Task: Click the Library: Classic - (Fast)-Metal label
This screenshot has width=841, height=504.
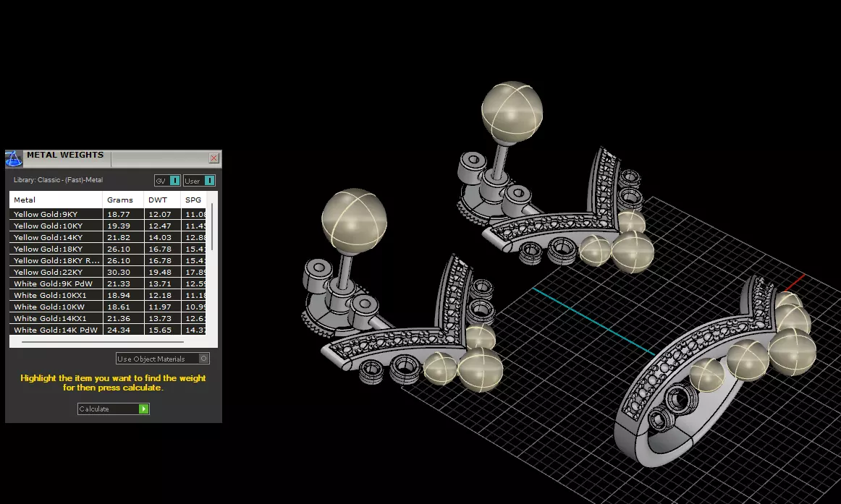Action: [58, 180]
